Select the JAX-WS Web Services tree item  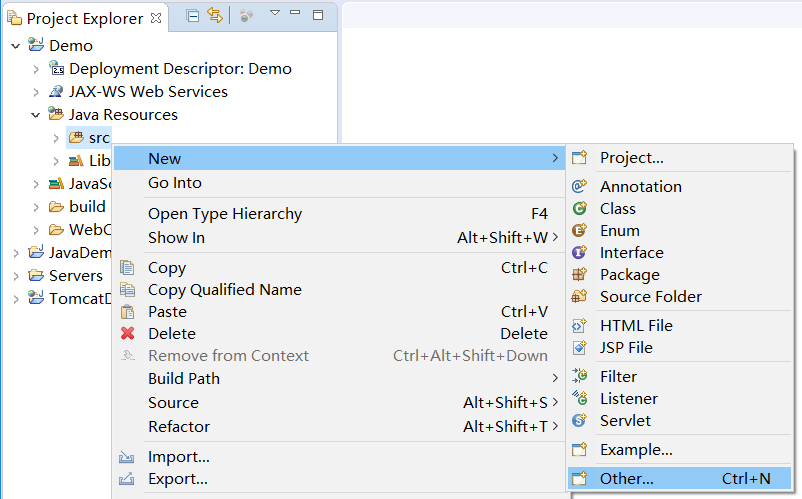(148, 92)
